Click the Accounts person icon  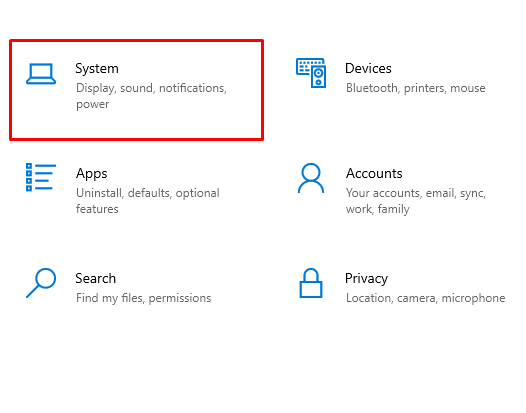point(311,178)
